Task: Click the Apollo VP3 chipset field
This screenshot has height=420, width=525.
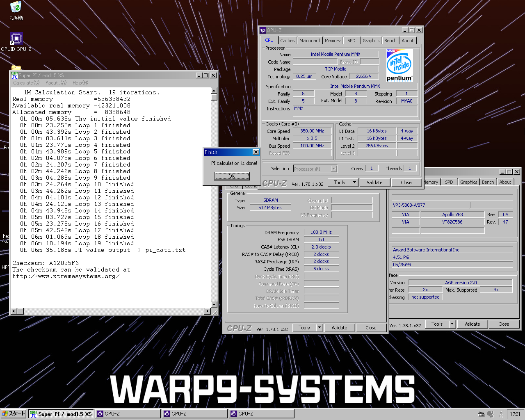Action: tap(452, 215)
